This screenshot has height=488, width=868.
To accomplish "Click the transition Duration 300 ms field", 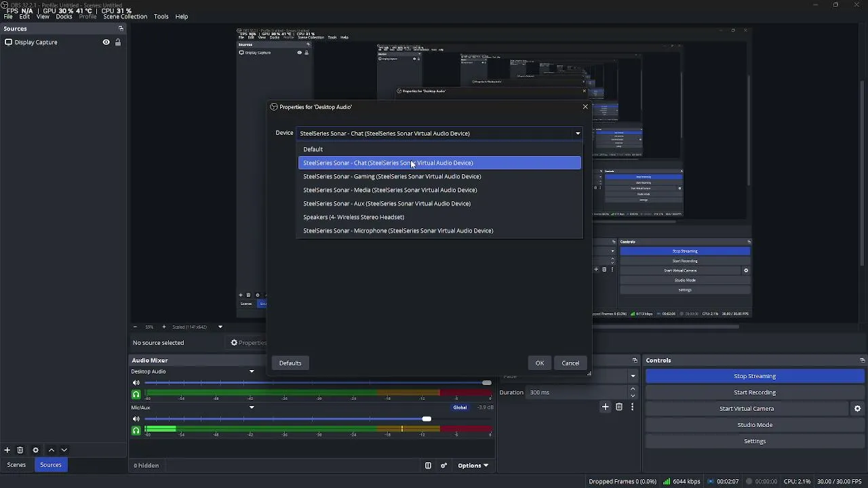I will click(578, 392).
